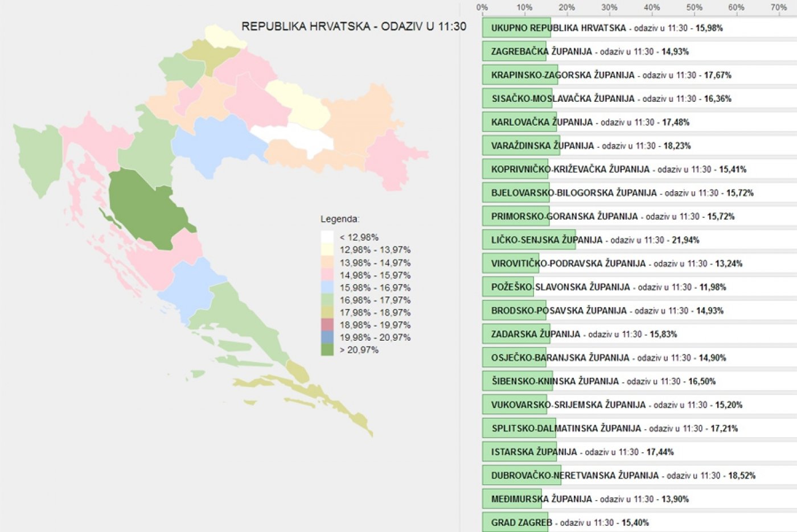Open the GRAD ZAGREB turnout row
Image resolution: width=797 pixels, height=532 pixels.
click(x=515, y=522)
